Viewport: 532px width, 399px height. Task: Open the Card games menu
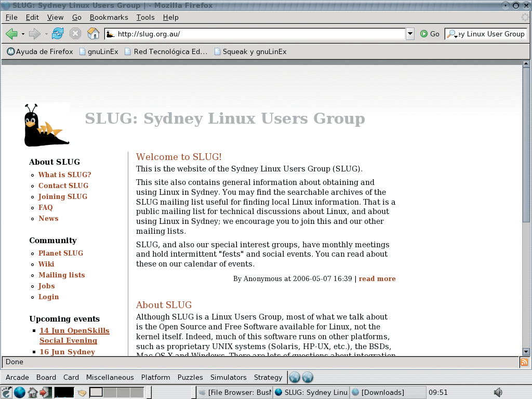pyautogui.click(x=71, y=377)
